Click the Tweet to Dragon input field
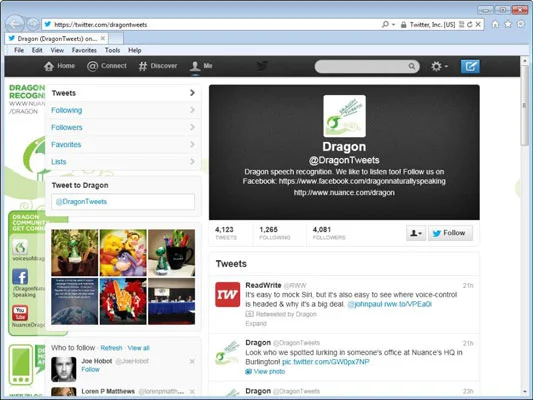This screenshot has height=400, width=533. pos(123,202)
